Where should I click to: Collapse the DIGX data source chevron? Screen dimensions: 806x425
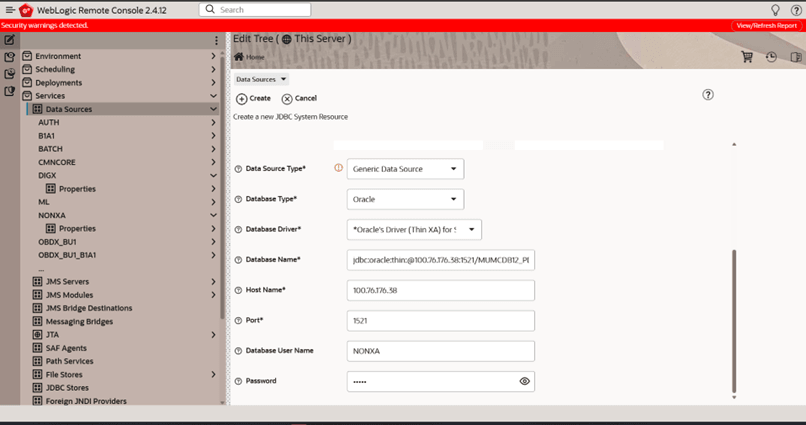tap(213, 175)
